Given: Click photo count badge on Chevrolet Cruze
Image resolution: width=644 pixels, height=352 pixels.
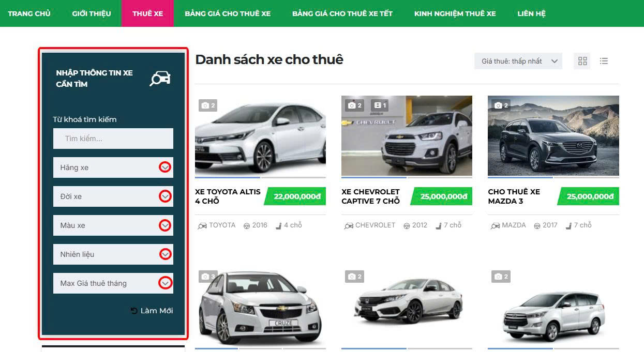Looking at the screenshot, I should click(x=207, y=277).
